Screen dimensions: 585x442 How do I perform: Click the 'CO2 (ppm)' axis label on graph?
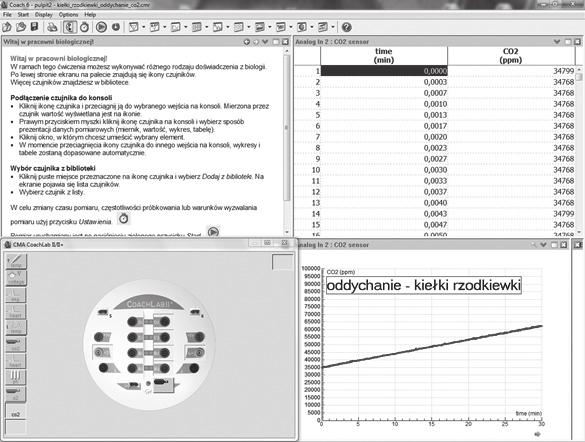[x=341, y=272]
